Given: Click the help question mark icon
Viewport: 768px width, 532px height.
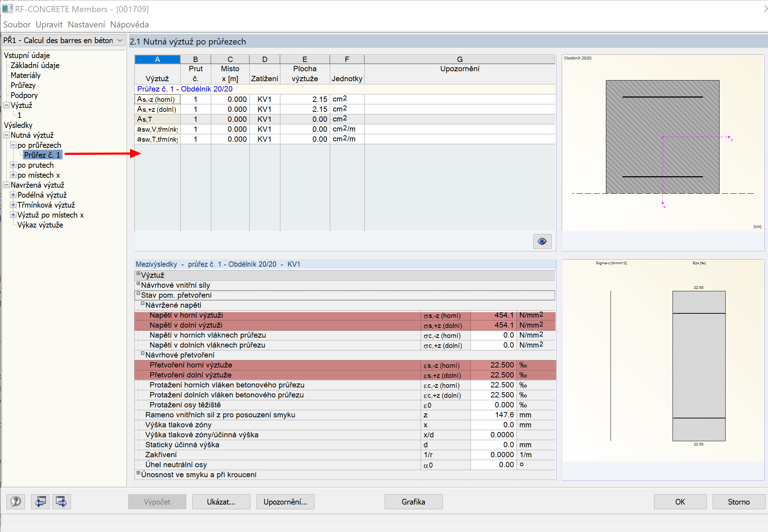Looking at the screenshot, I should tap(16, 502).
